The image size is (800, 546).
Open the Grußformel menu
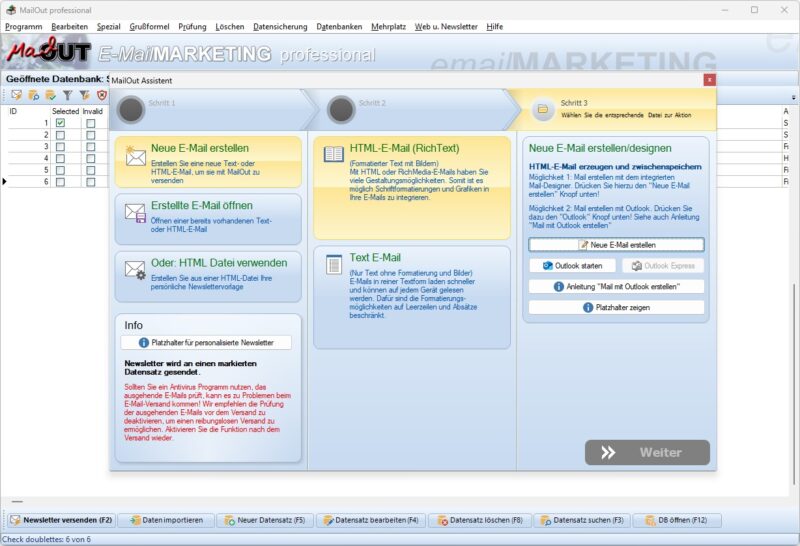pyautogui.click(x=149, y=27)
